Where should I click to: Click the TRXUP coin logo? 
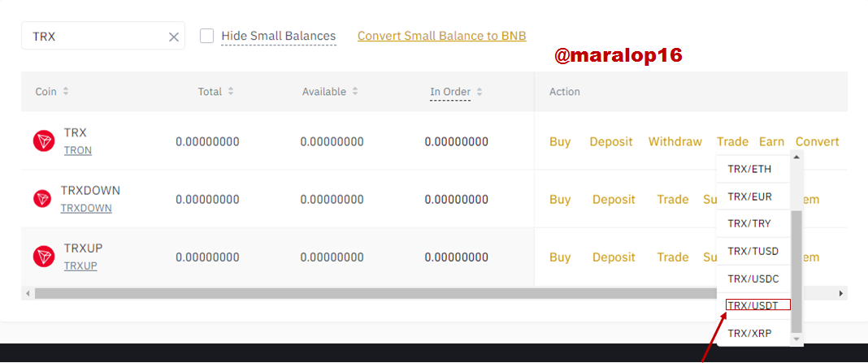44,257
